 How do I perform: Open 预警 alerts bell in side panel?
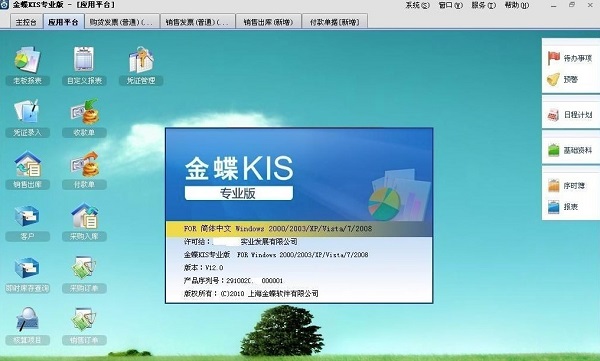[x=562, y=79]
